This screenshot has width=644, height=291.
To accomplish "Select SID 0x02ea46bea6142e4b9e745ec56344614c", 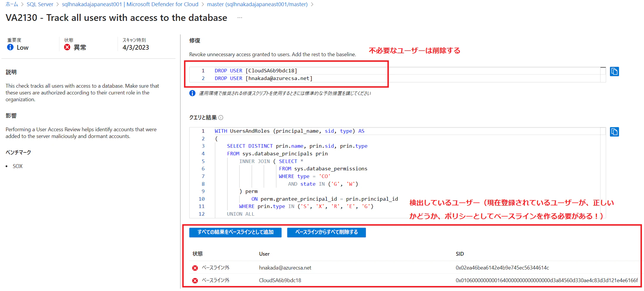I will click(502, 268).
